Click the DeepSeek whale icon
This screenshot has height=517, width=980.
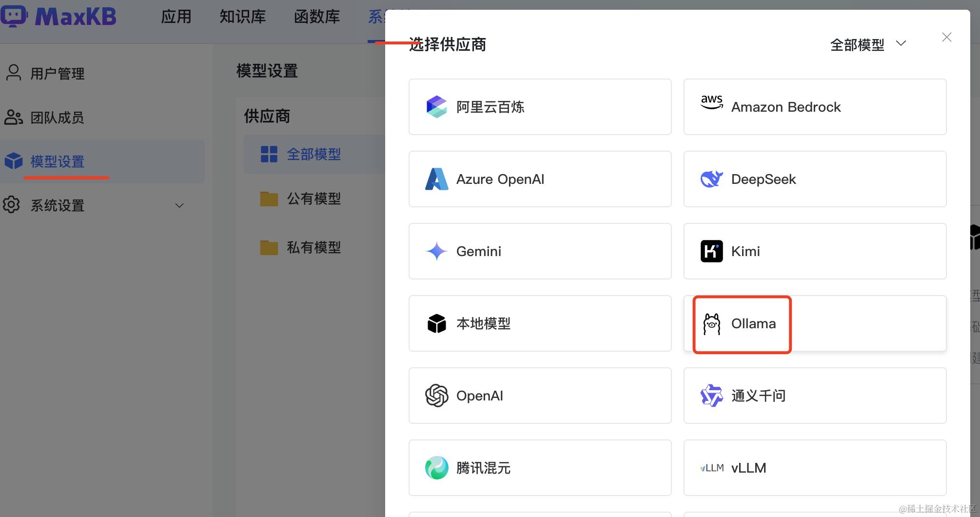click(x=712, y=179)
